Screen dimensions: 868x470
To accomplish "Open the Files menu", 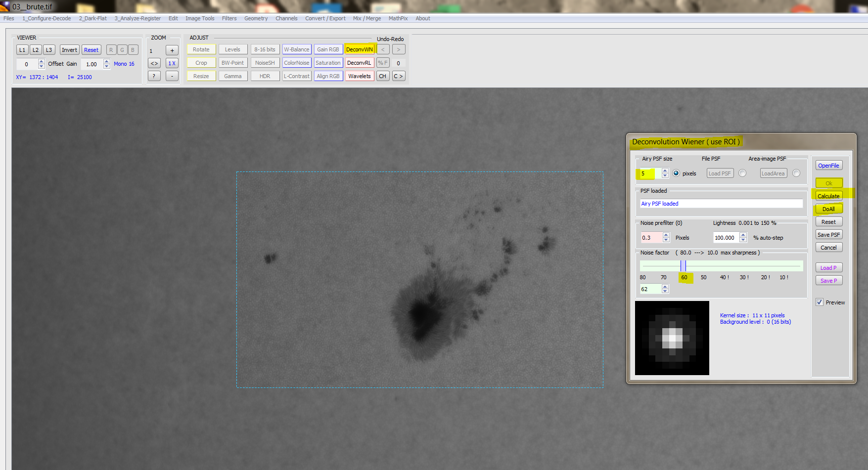I will point(9,18).
